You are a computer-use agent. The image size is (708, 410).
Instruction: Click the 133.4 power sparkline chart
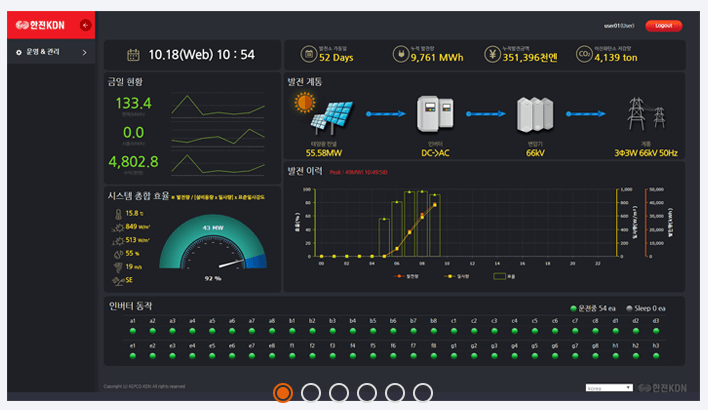[x=218, y=106]
